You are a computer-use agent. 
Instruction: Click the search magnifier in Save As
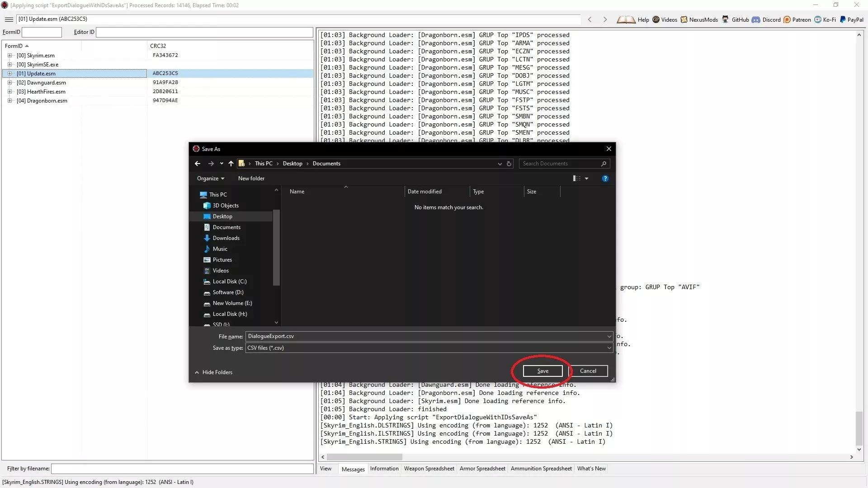click(x=604, y=164)
